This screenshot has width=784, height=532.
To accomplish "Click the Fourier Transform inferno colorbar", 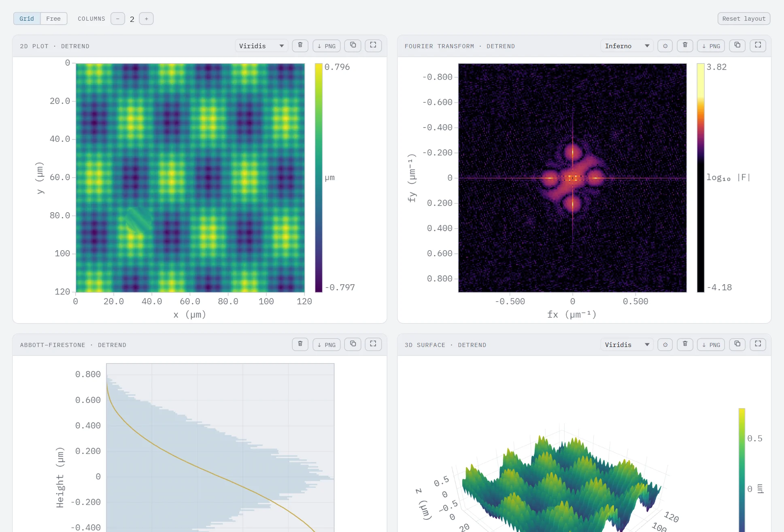I will [701, 177].
